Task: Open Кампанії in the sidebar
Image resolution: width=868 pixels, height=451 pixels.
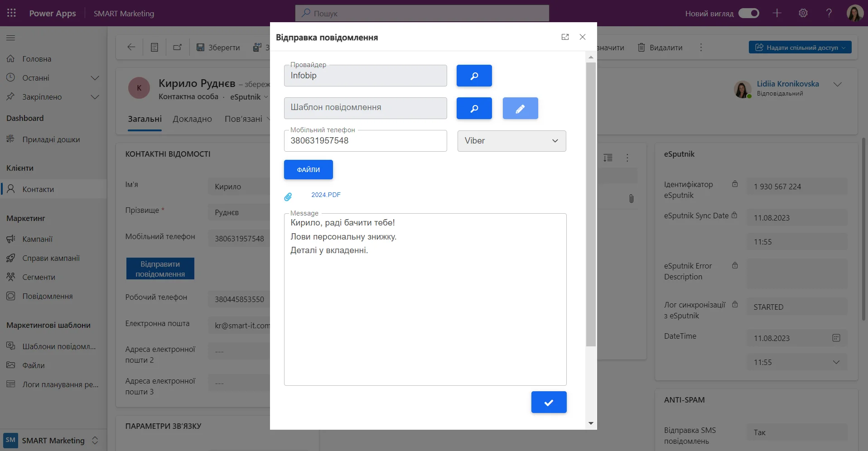Action: click(38, 239)
